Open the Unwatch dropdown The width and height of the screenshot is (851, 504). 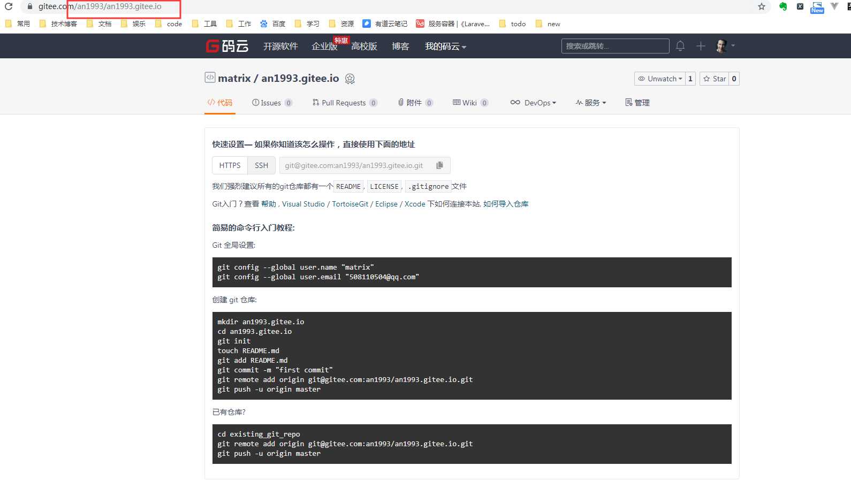[x=660, y=79]
